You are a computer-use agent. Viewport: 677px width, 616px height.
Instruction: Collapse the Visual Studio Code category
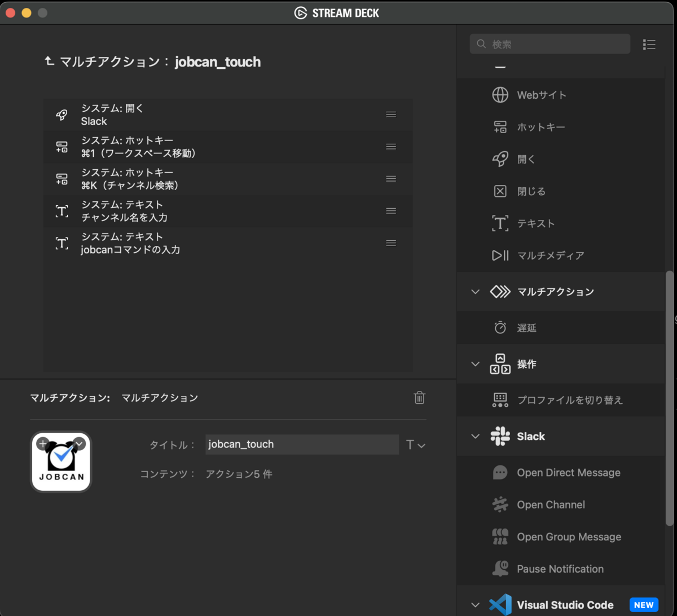[476, 605]
